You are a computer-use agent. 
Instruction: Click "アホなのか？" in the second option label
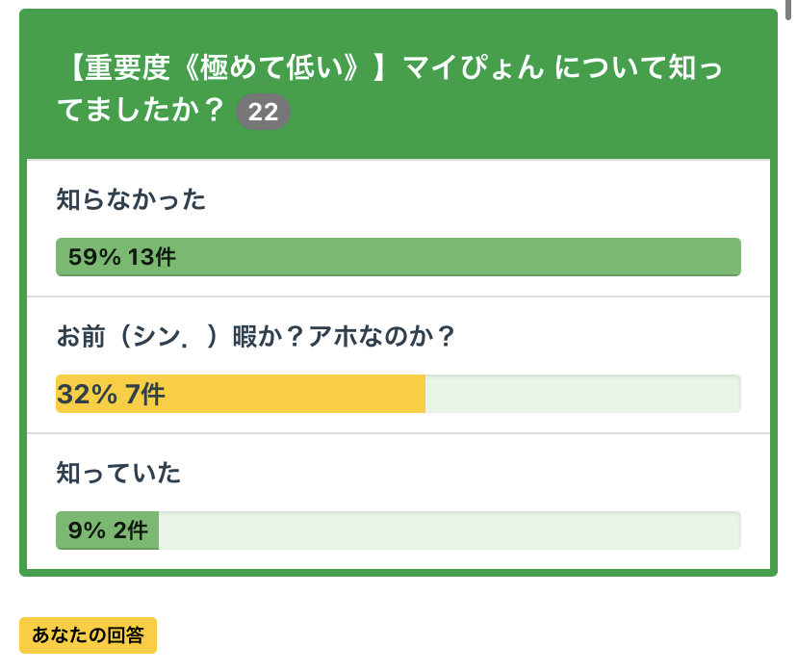click(381, 337)
